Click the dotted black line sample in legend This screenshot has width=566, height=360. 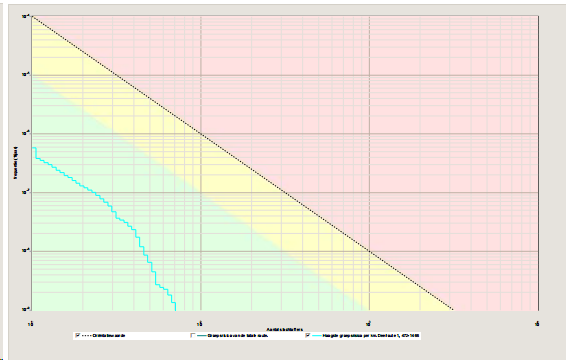(86, 336)
